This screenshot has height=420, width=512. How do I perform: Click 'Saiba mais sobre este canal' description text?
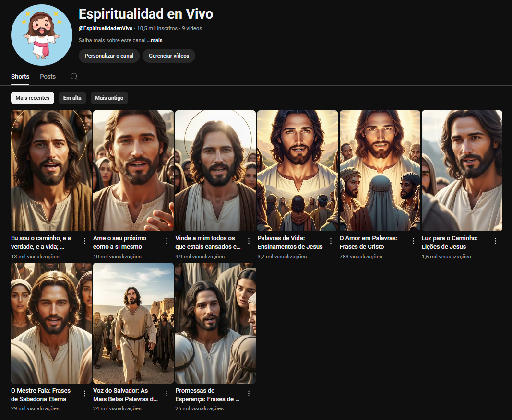[112, 40]
